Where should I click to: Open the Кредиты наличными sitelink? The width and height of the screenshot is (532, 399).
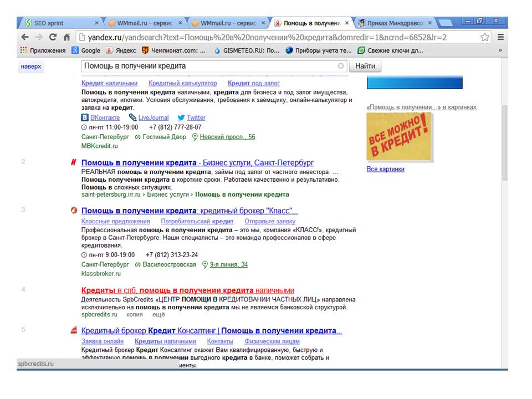point(165,341)
